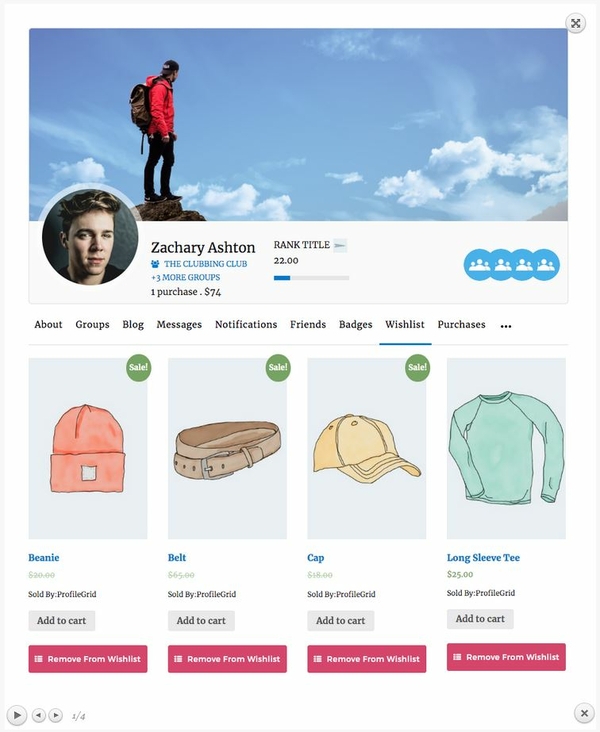Click the fullscreen expand icon

[576, 23]
